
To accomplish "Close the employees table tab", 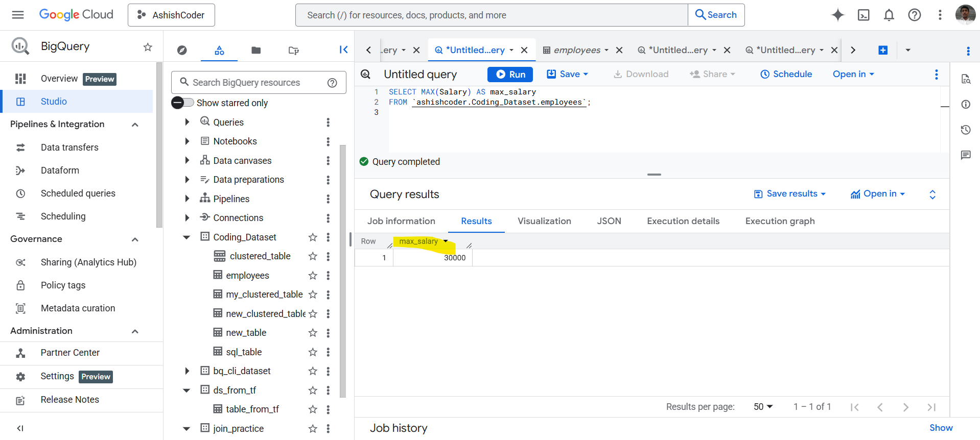I will (x=619, y=50).
